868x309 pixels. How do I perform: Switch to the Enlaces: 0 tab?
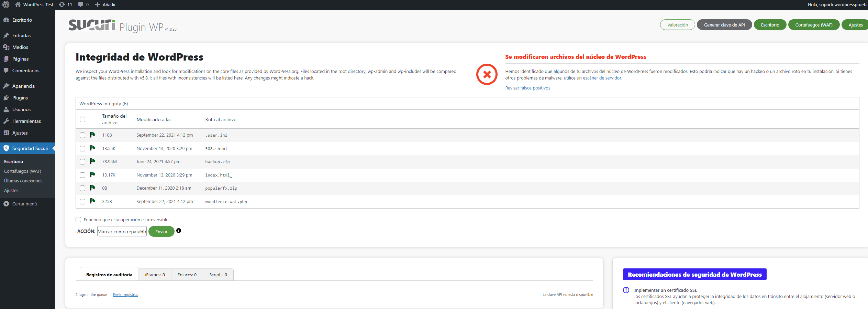point(187,275)
